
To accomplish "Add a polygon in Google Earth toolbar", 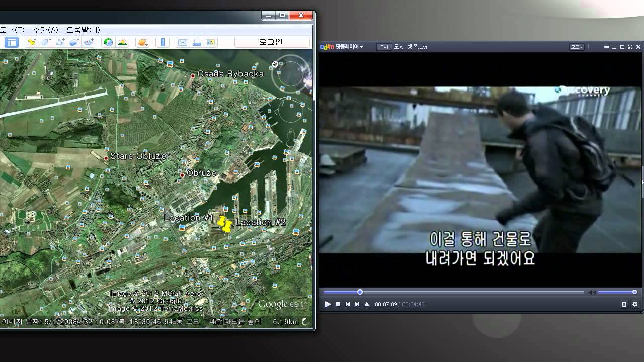I will (46, 42).
